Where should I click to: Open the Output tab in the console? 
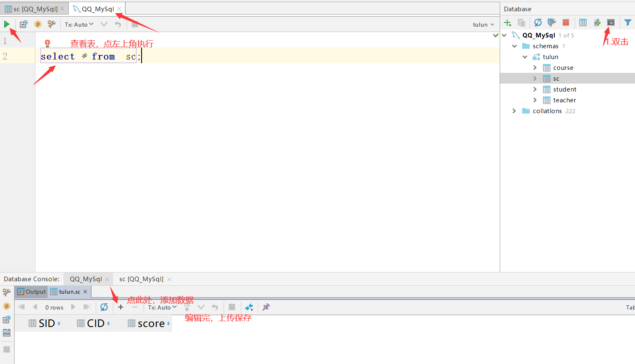31,292
